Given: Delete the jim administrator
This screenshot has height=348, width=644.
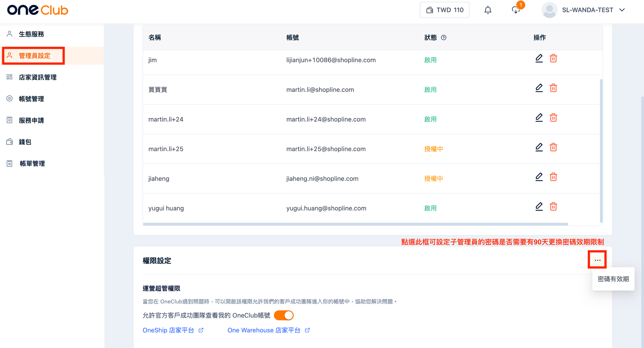Looking at the screenshot, I should point(553,58).
